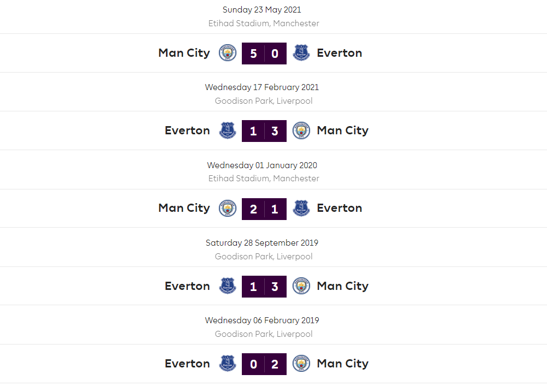This screenshot has width=547, height=392.
Task: Click Everton crest in the 5-0 match
Action: tap(301, 53)
